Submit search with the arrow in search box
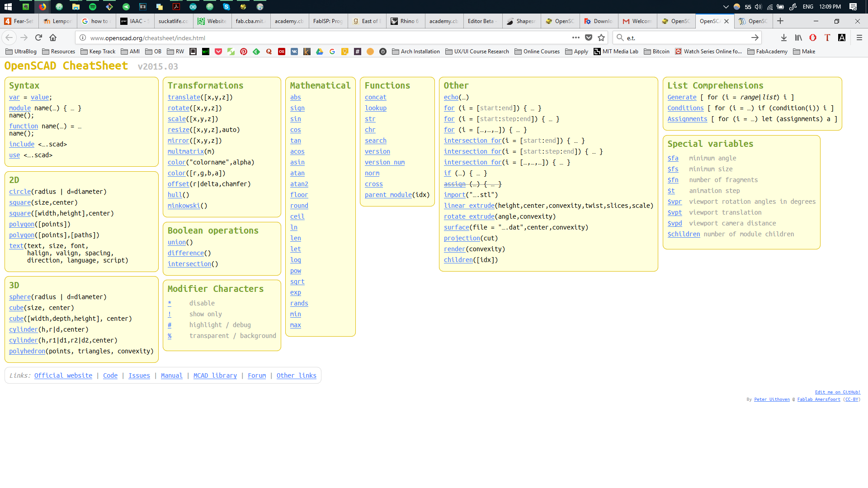 click(x=755, y=38)
